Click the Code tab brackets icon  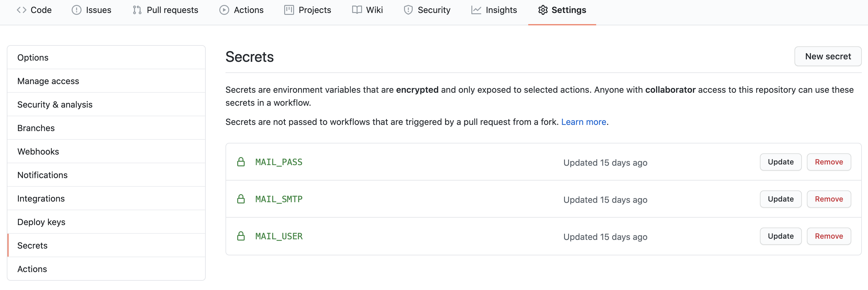[x=22, y=10]
